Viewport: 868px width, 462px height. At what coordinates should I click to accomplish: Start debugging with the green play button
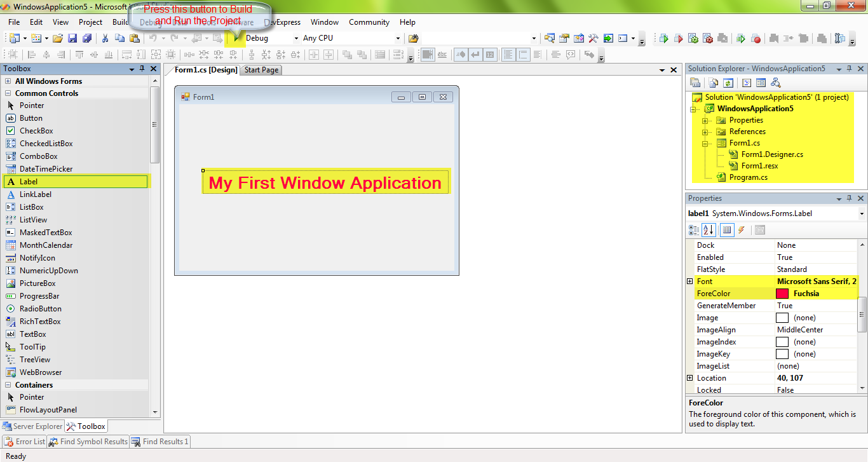click(x=663, y=38)
